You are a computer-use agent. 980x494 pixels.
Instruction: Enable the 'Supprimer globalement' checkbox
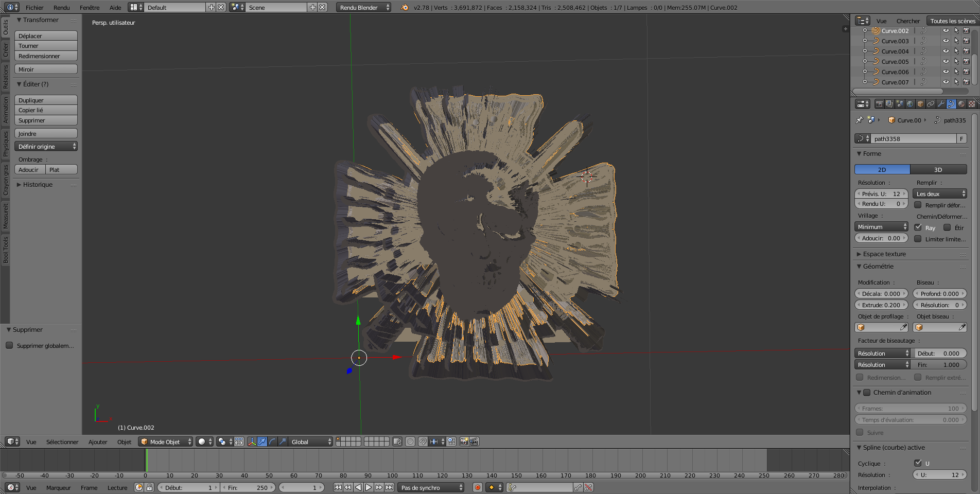coord(9,345)
